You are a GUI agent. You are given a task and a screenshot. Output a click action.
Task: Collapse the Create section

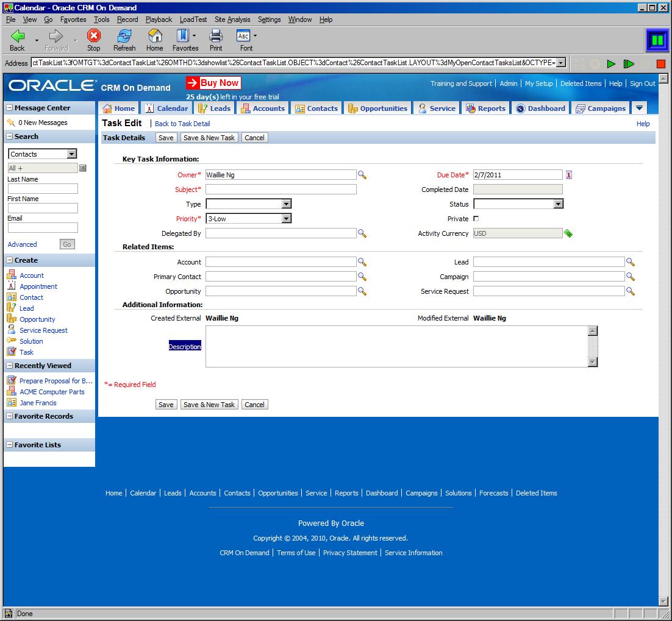click(x=9, y=260)
